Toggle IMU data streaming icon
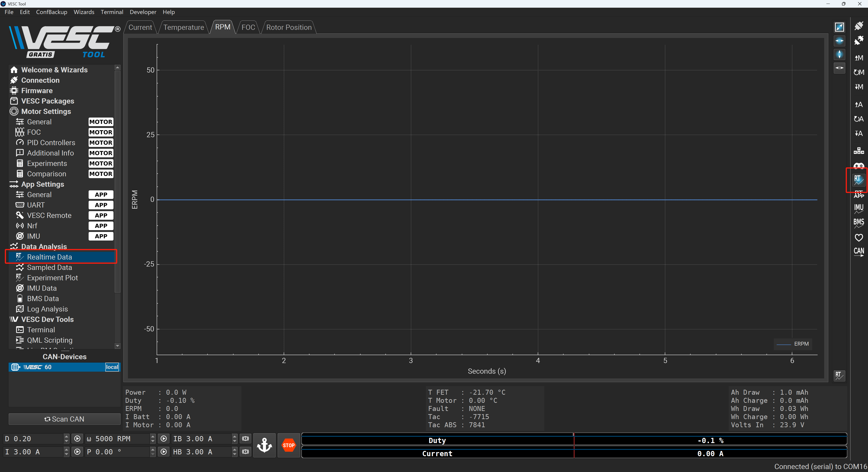This screenshot has width=868, height=472. [x=859, y=209]
